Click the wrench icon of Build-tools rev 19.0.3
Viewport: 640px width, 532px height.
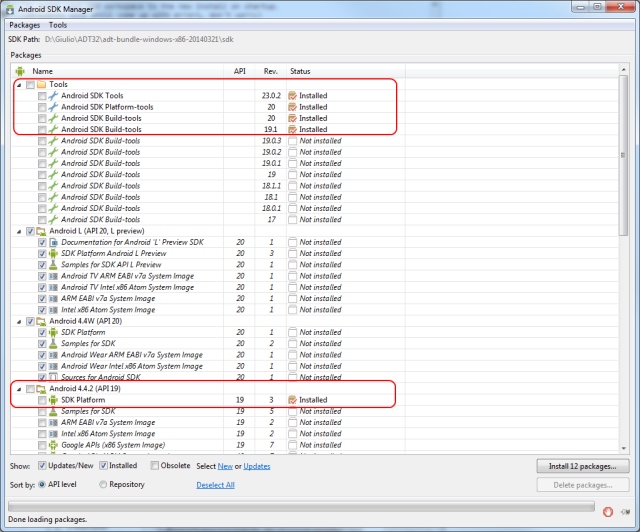53,141
